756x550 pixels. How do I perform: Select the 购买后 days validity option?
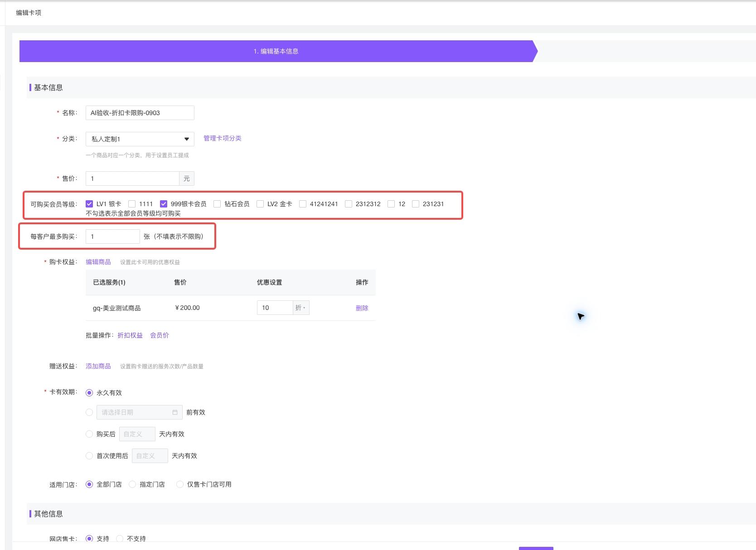pyautogui.click(x=89, y=434)
